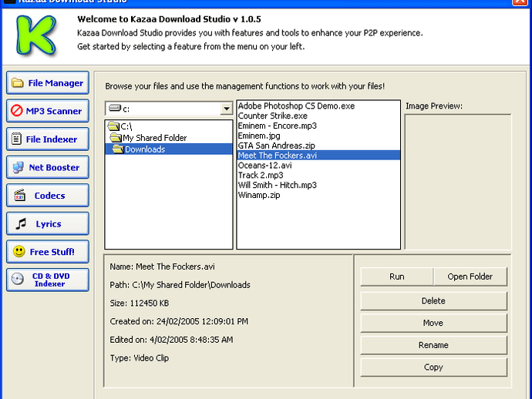
Task: Open the Free Stuff! section
Action: (48, 252)
